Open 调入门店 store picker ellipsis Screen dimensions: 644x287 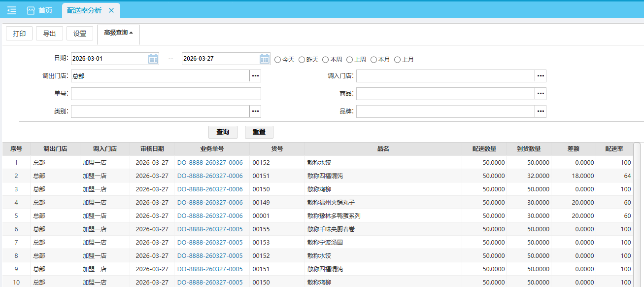point(541,76)
